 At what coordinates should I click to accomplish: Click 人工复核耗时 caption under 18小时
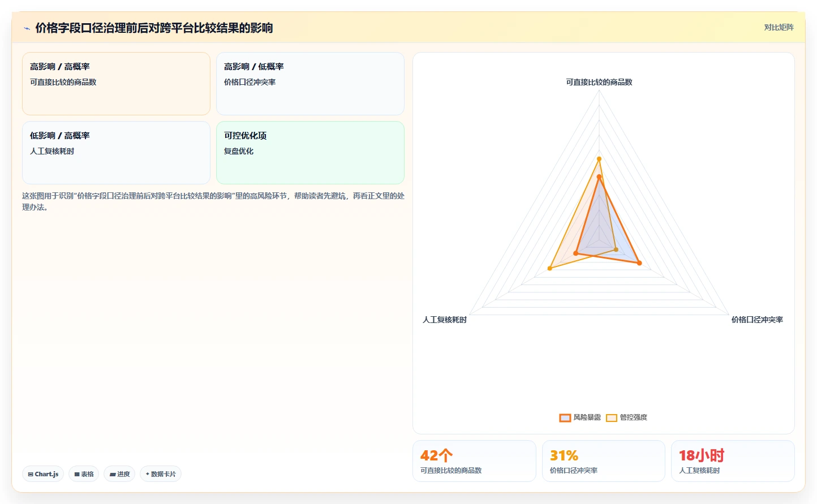pyautogui.click(x=699, y=471)
